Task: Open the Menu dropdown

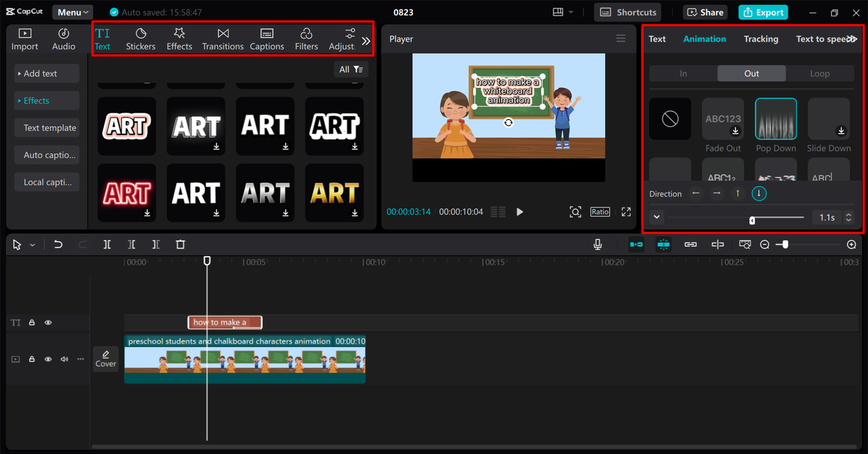Action: pos(73,12)
